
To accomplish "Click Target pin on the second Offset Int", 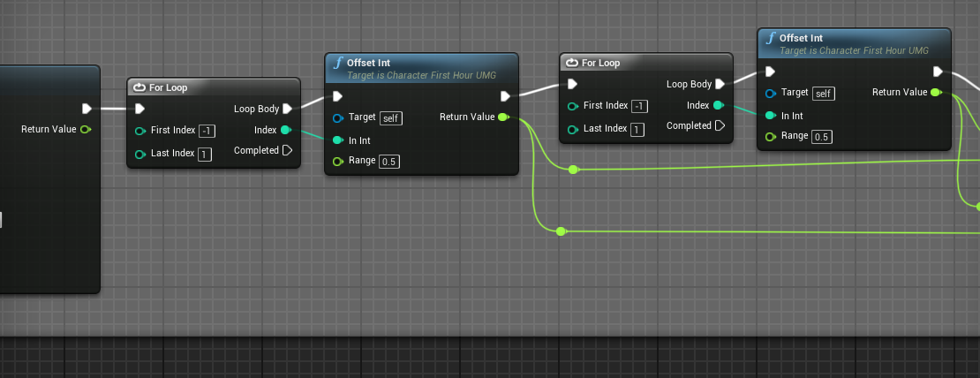I will point(771,93).
